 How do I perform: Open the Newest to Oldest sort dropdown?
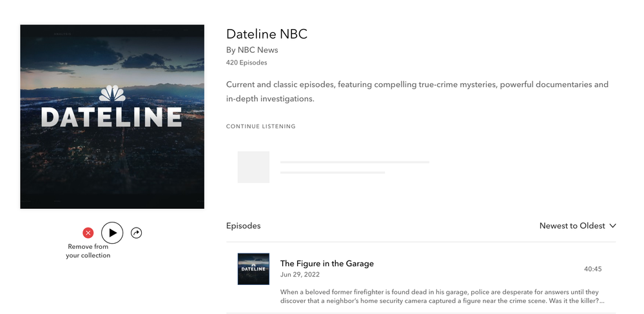(572, 226)
